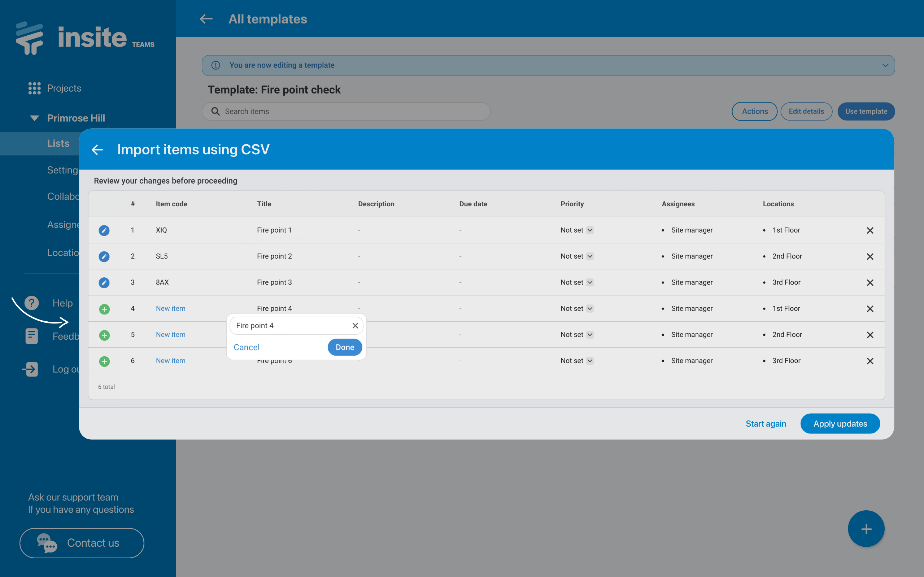
Task: Go back to All templates arrow
Action: pyautogui.click(x=206, y=19)
